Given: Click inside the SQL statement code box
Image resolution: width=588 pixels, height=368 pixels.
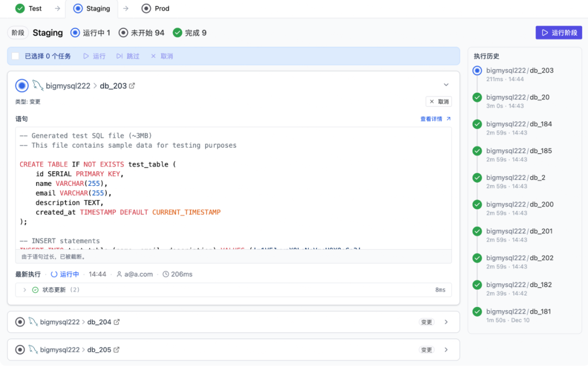Looking at the screenshot, I should 233,188.
